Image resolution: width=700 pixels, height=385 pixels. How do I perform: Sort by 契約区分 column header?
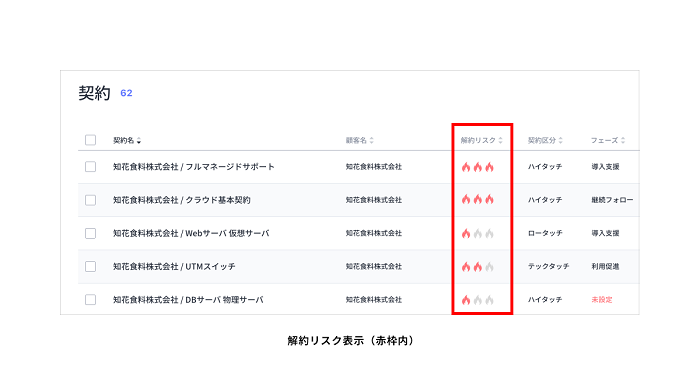coord(545,140)
